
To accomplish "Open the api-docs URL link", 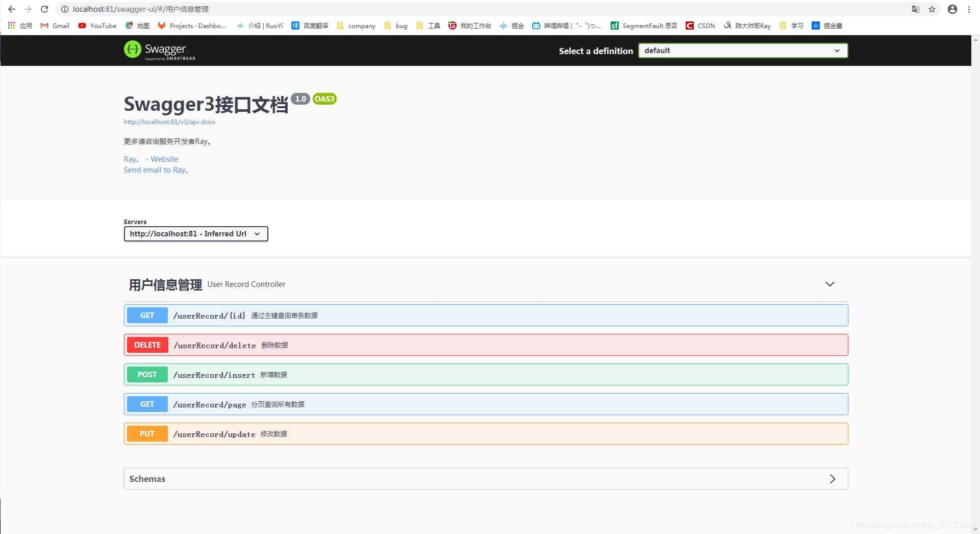I will point(169,122).
